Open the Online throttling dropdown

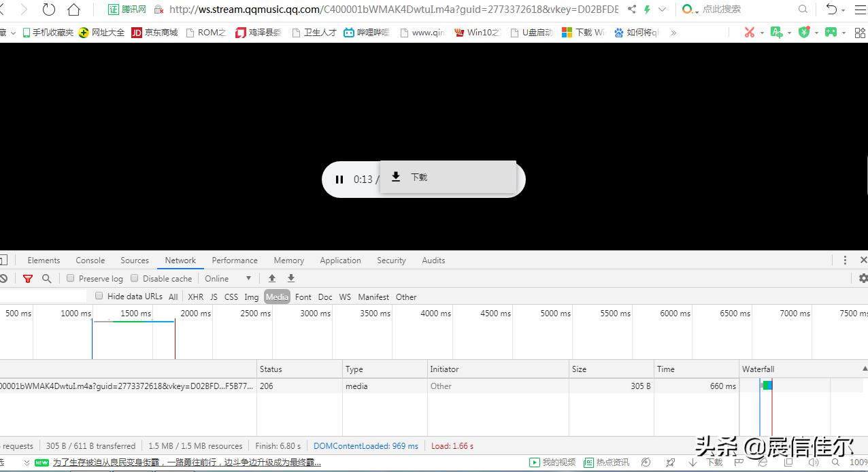(229, 279)
